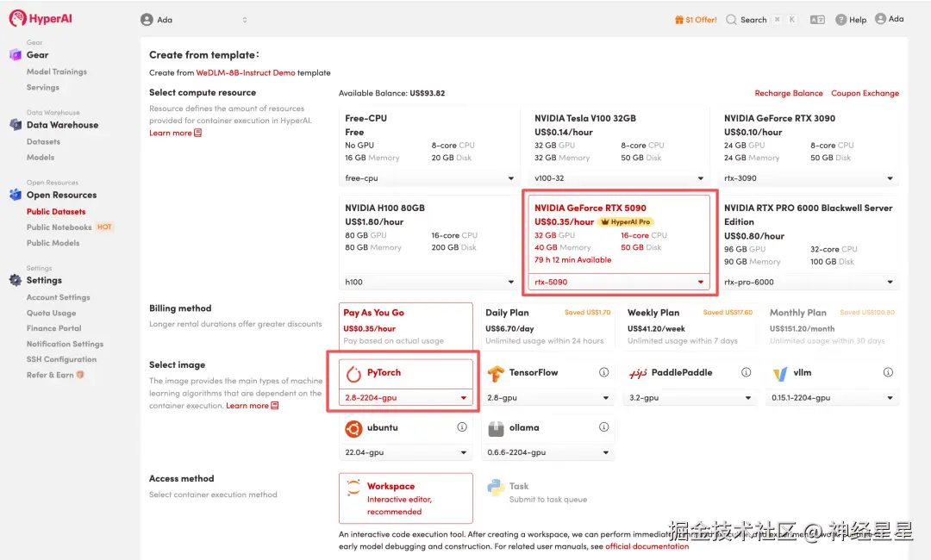
Task: Click the Refer & Earn gift icon
Action: click(x=80, y=375)
